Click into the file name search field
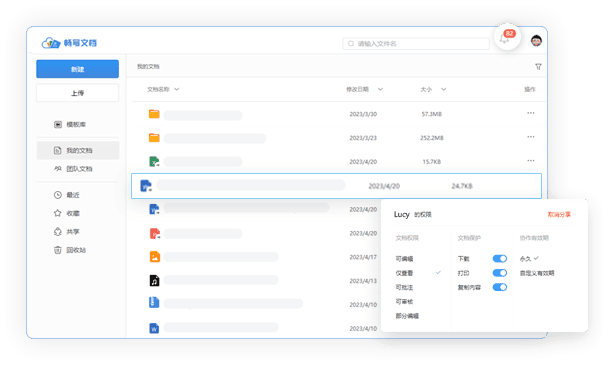 (x=416, y=43)
